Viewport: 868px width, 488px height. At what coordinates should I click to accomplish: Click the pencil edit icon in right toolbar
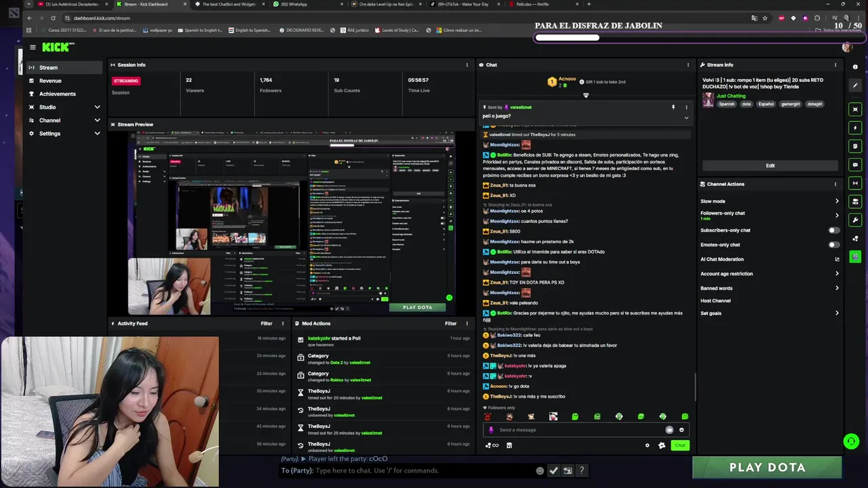(x=855, y=85)
